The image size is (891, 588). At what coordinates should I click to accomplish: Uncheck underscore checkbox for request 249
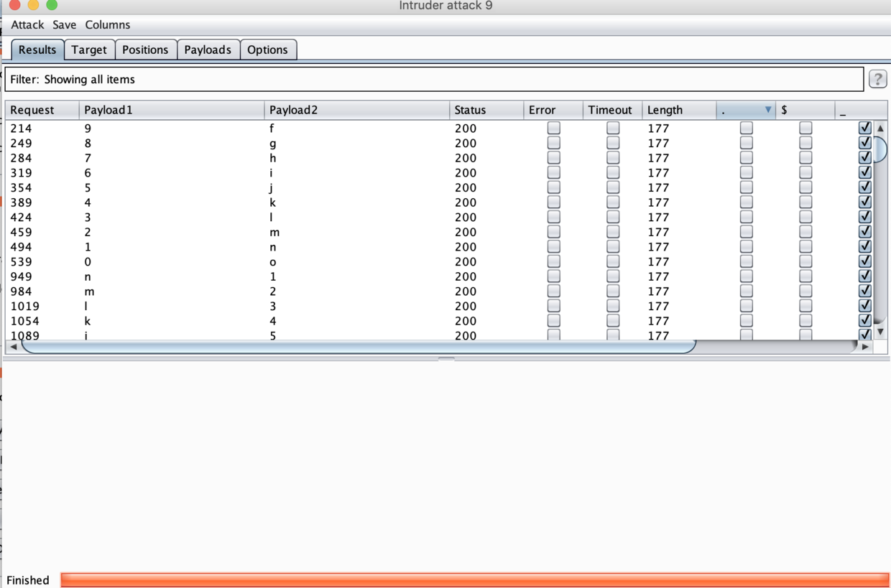click(x=864, y=143)
